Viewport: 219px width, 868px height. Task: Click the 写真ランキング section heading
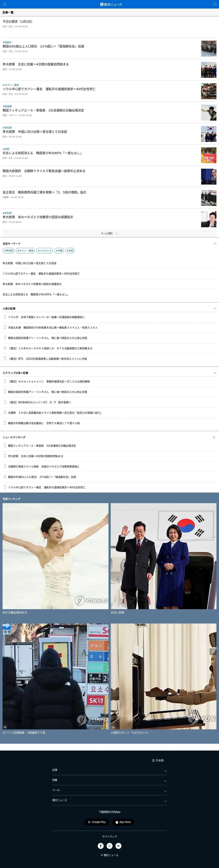point(11,499)
